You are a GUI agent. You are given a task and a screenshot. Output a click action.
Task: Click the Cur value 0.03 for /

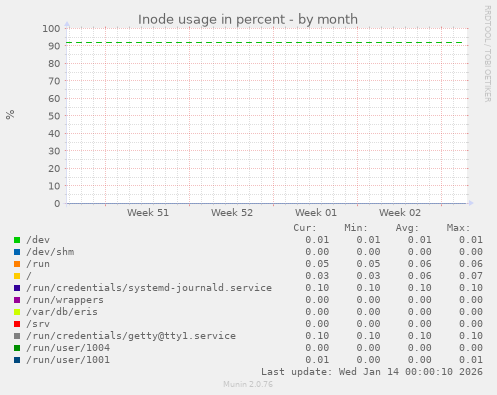(x=317, y=276)
